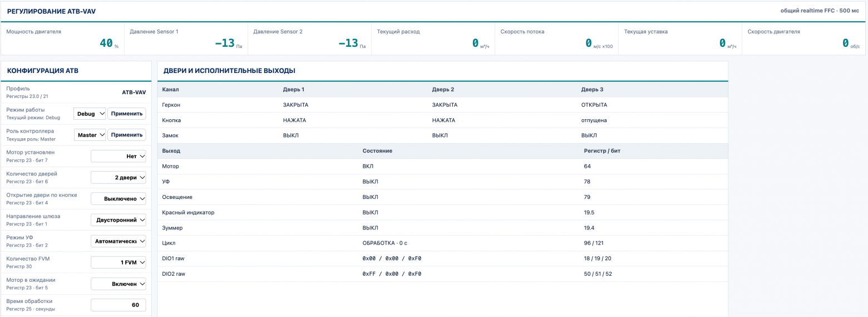Click the Состояние column header
Viewport: 868px width, 317px height.
click(377, 151)
